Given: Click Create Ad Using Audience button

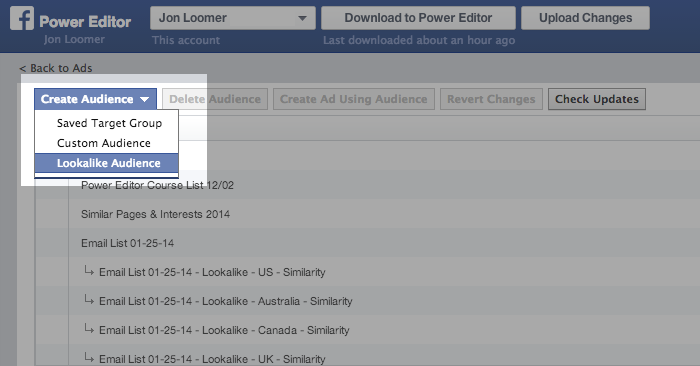Looking at the screenshot, I should pyautogui.click(x=354, y=99).
